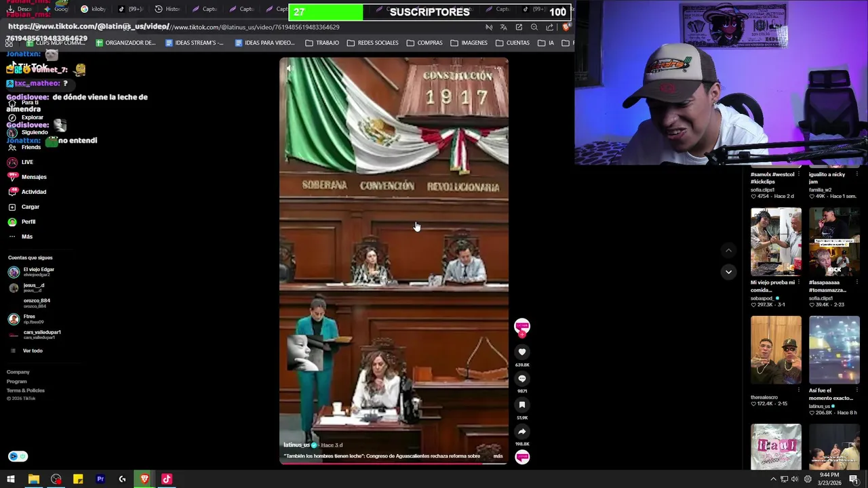The height and width of the screenshot is (488, 868).
Task: Open 'Mi viejo prueba mi comida' thumbnail
Action: click(776, 241)
